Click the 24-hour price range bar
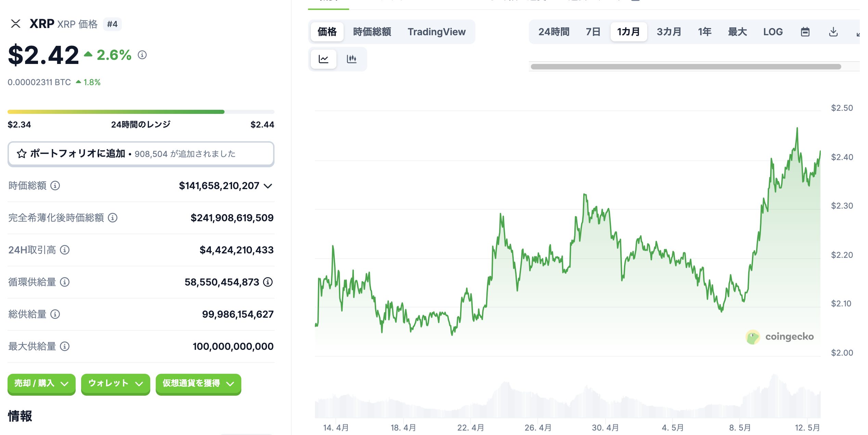Viewport: 868px width, 435px height. pyautogui.click(x=141, y=112)
